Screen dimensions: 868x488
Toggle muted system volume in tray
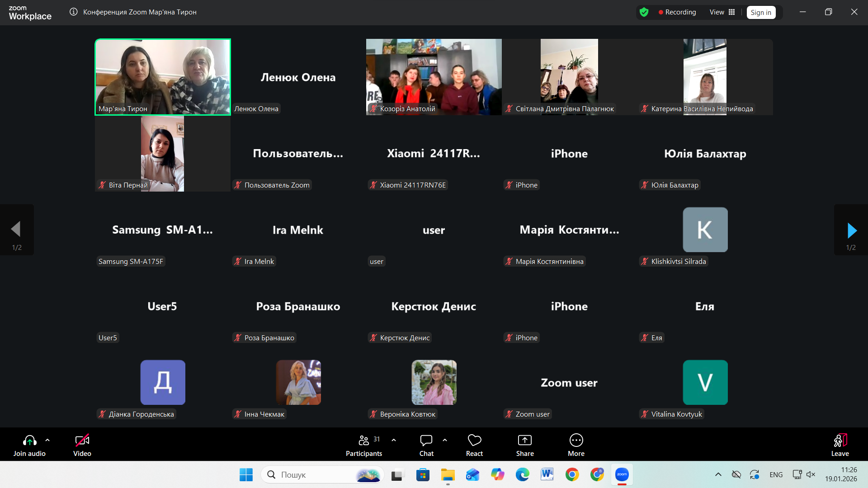(x=811, y=474)
